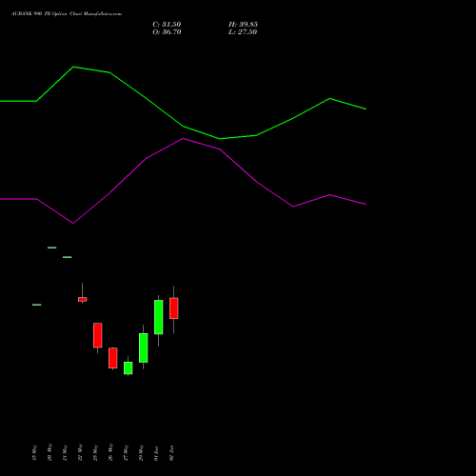Select the close value C: 31.50
Viewport: 476px width, 476px height.
[x=167, y=25]
